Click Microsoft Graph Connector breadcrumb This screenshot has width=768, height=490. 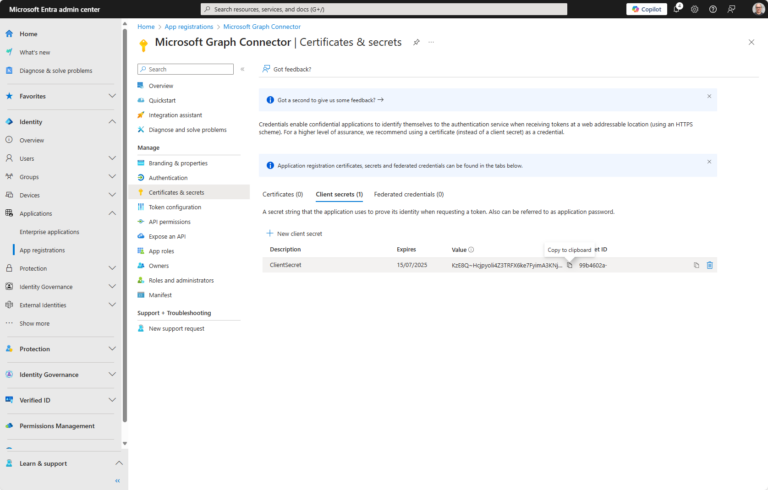tap(262, 26)
